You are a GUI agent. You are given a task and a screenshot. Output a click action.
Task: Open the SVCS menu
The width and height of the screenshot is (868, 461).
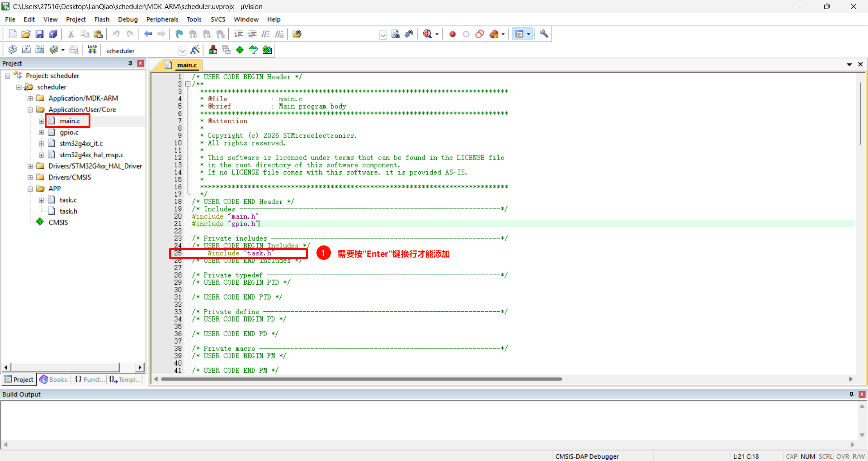[x=218, y=19]
